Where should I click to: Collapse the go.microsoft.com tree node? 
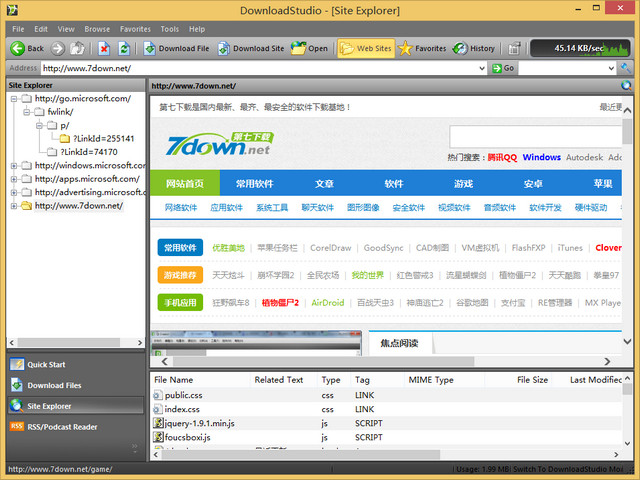[x=14, y=99]
